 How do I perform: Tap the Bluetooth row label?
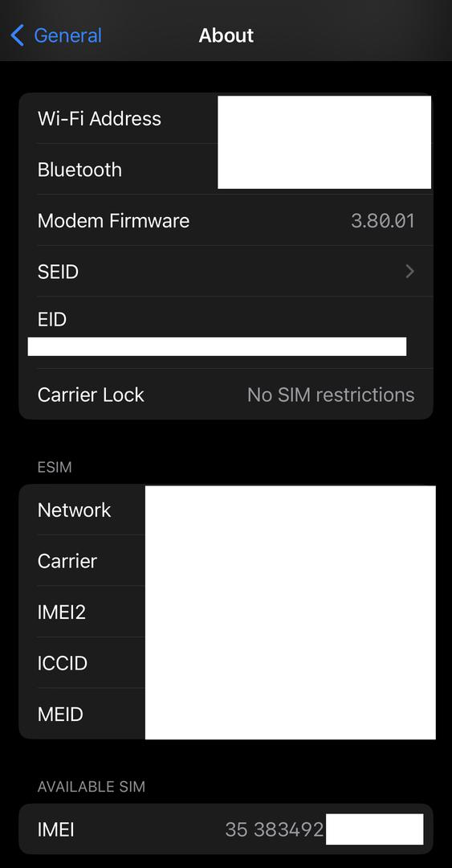[x=79, y=170]
